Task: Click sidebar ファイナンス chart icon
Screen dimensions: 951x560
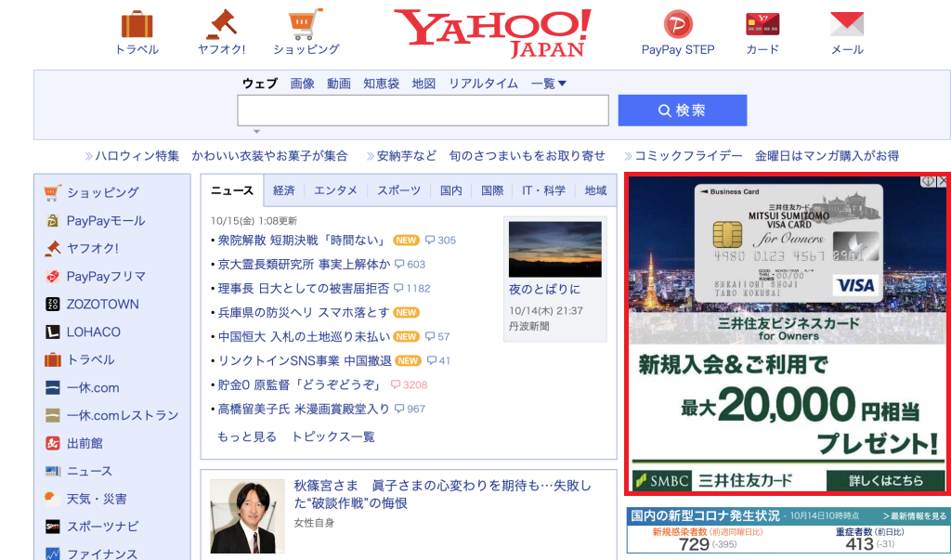Action: (x=53, y=553)
